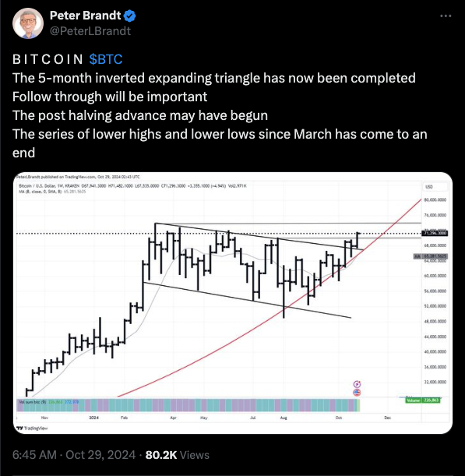Select the Aug label on time axis
The width and height of the screenshot is (465, 476).
[x=284, y=418]
